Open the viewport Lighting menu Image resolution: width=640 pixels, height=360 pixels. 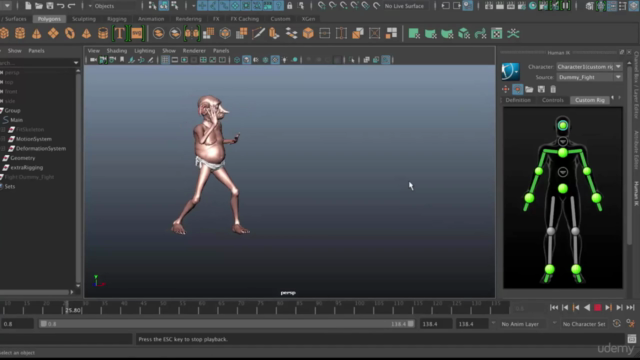tap(144, 51)
